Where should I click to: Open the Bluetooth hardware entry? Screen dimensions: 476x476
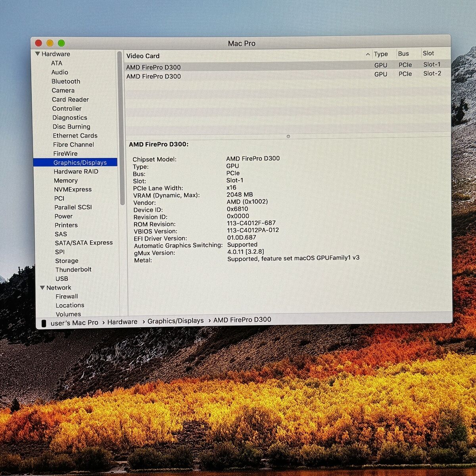pyautogui.click(x=66, y=81)
